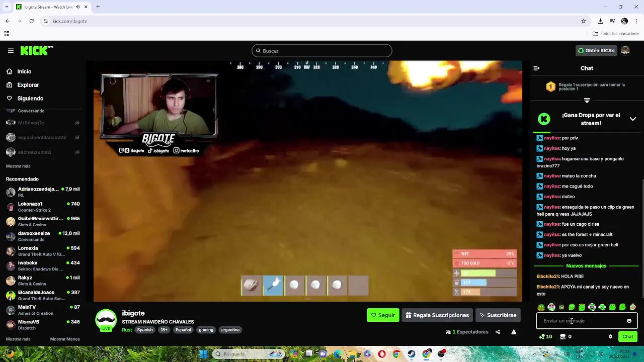Report stream with warning icon
The width and height of the screenshot is (644, 362).
coord(514,332)
